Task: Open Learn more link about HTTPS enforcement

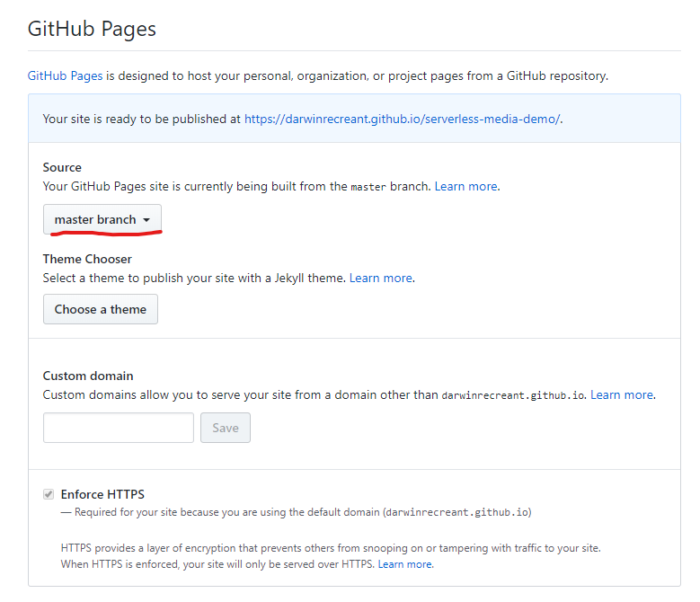Action: [x=405, y=564]
